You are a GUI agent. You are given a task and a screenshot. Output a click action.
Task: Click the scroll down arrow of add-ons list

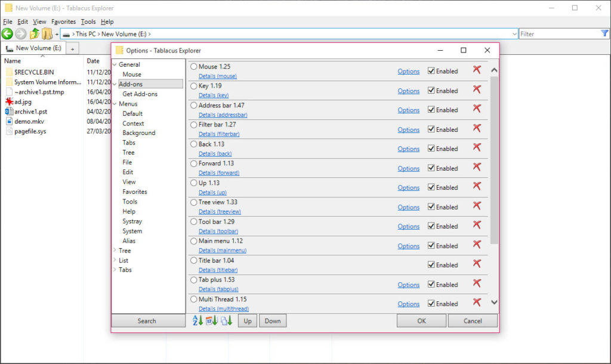(494, 302)
